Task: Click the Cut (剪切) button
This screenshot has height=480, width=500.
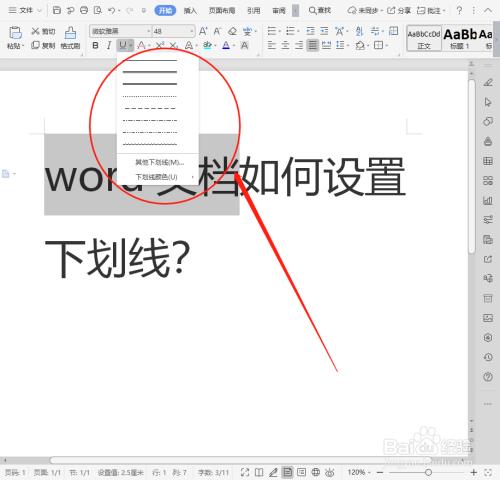Action: pos(43,31)
